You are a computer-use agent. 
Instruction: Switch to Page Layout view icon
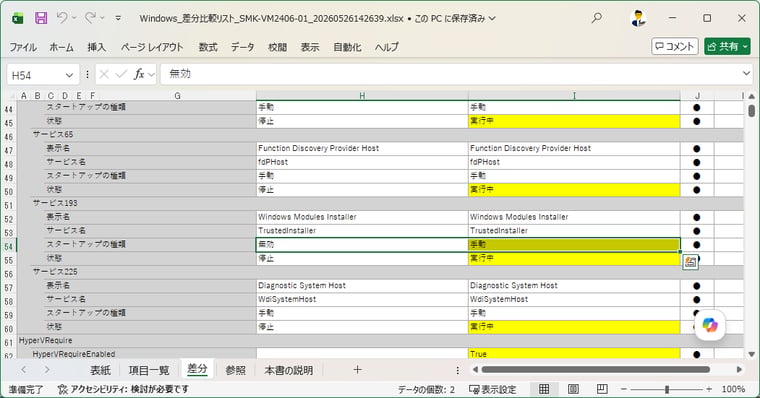pos(573,389)
